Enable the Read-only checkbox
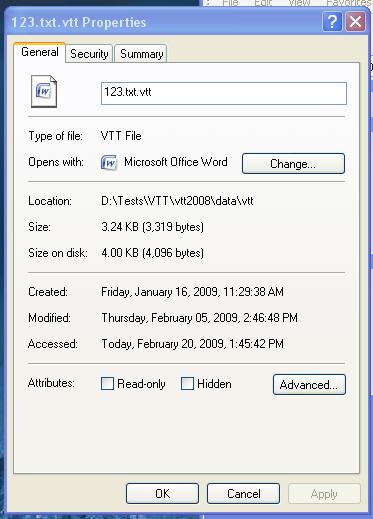Screen dimensions: 373x519 pyautogui.click(x=107, y=384)
